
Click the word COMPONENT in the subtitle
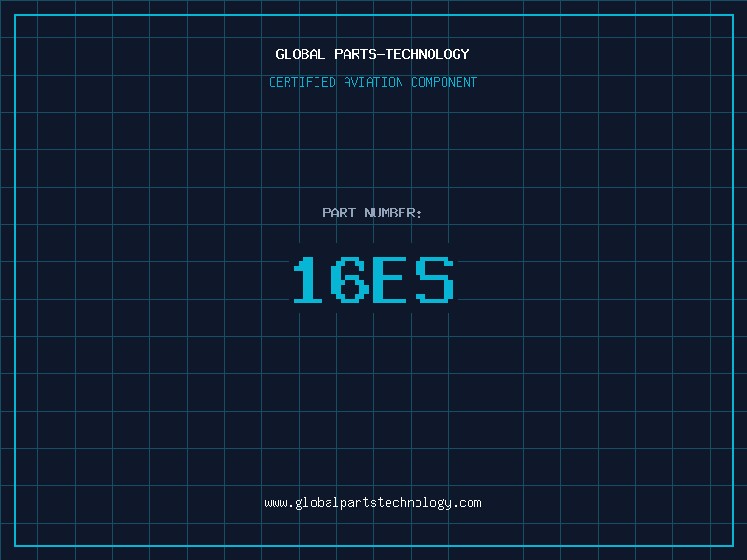[x=444, y=82]
